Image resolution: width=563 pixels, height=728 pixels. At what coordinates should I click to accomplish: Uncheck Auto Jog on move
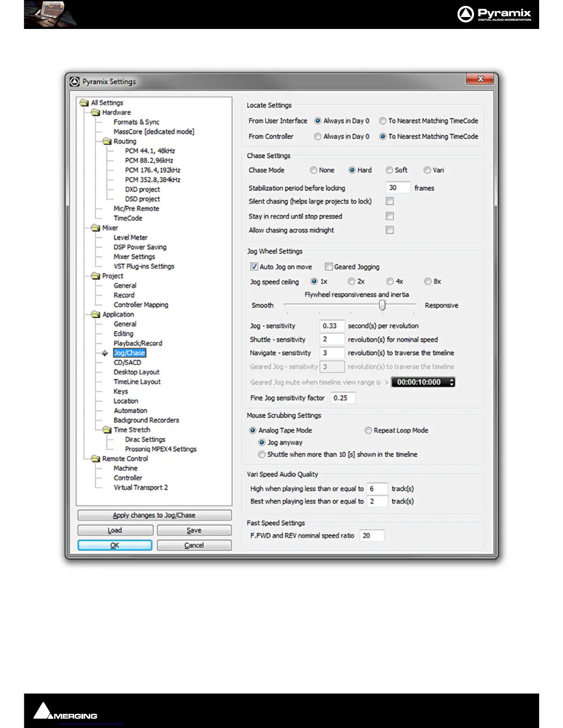point(254,267)
